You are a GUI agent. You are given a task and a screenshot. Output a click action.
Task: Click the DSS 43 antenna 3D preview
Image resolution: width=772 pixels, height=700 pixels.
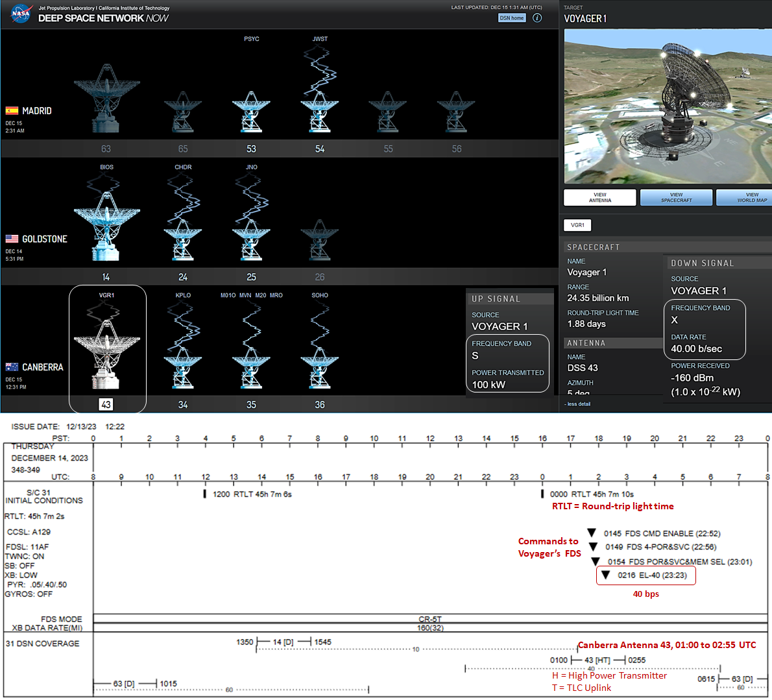668,106
